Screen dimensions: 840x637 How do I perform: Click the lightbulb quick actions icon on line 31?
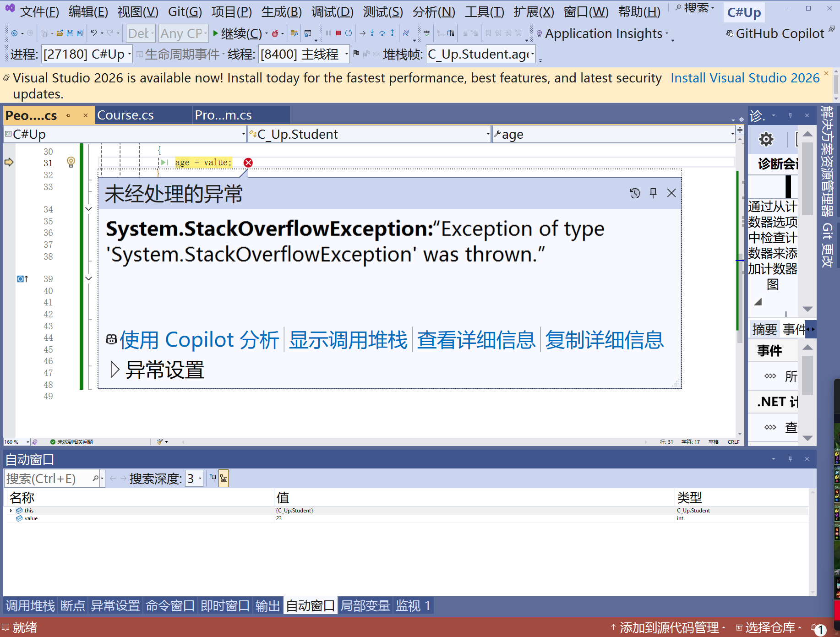coord(71,162)
